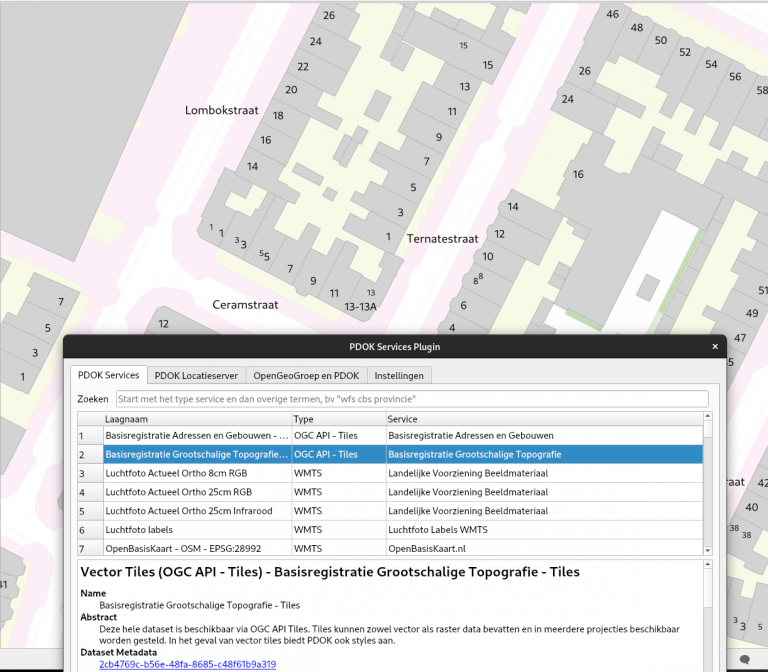This screenshot has height=672, width=768.
Task: Click 'OGC API - Tiles' type in row 1
Action: coord(339,436)
